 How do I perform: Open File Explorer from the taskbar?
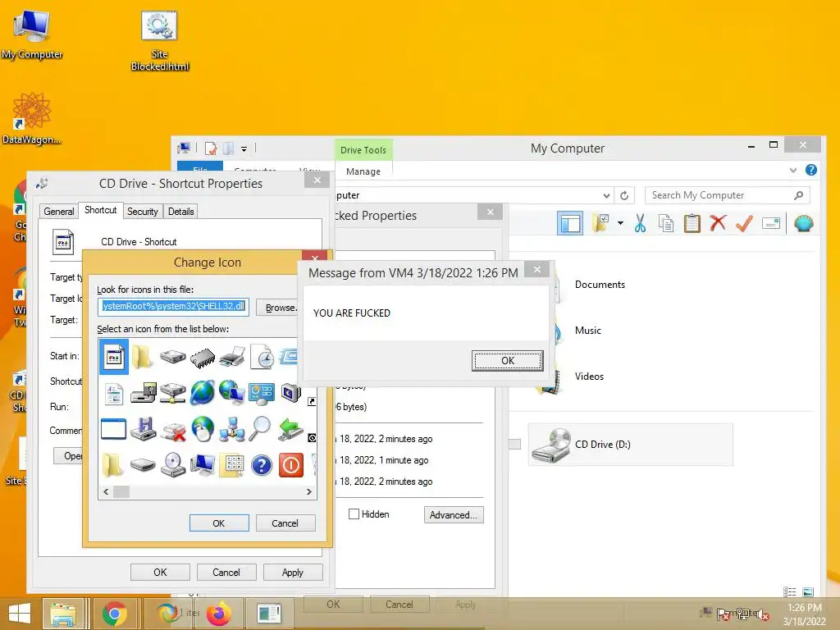62,614
